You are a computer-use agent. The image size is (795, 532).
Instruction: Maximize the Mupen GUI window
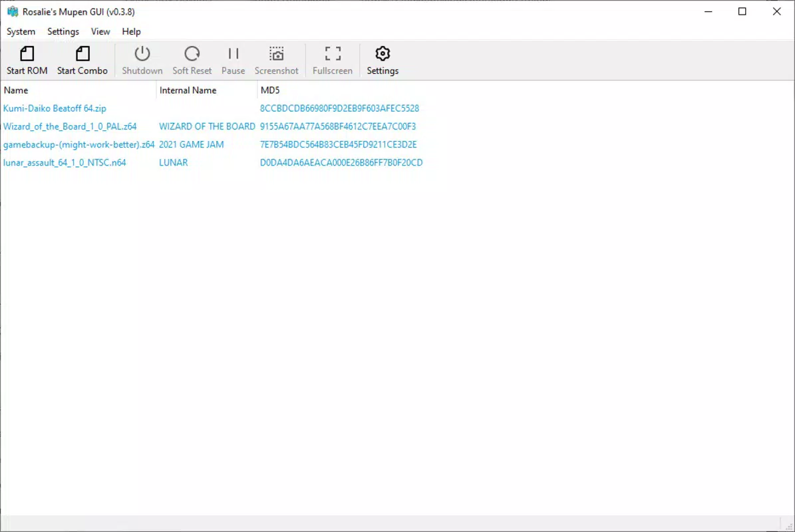[742, 11]
